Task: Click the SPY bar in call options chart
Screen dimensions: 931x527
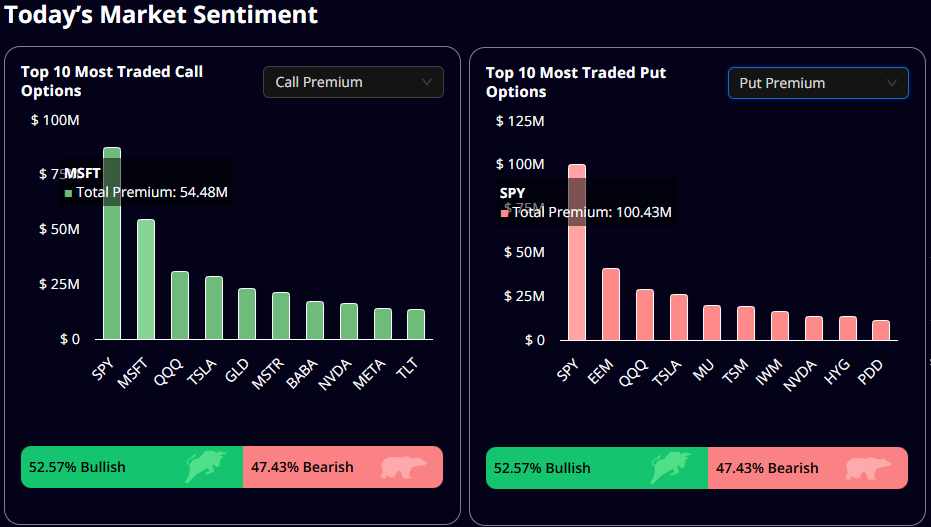Action: coord(112,243)
